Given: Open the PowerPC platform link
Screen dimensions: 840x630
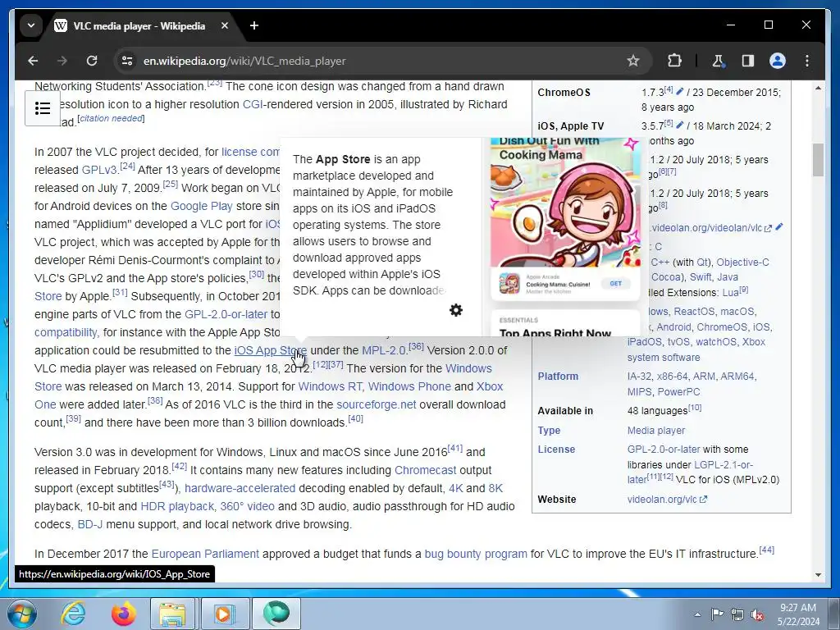Looking at the screenshot, I should 678,391.
